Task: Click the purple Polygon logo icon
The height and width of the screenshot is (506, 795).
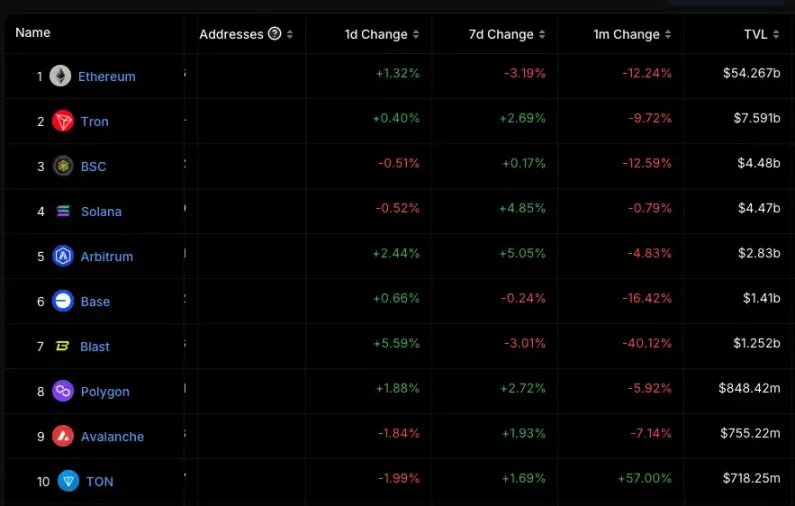Action: pyautogui.click(x=63, y=391)
